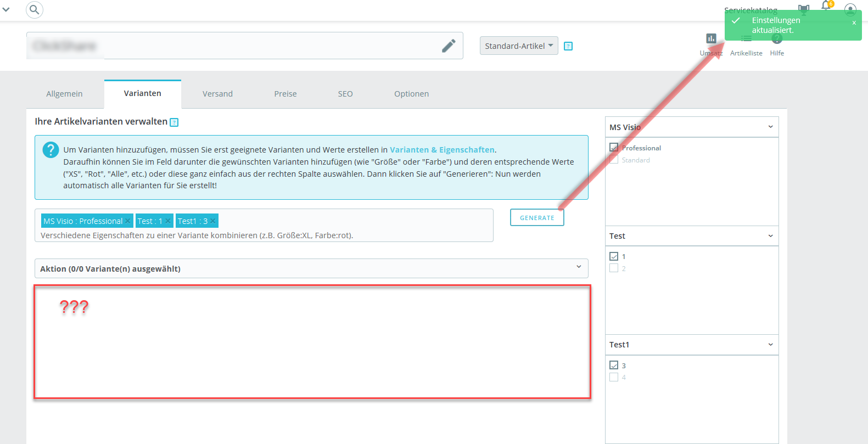Viewport: 868px width, 444px height.
Task: Remove the MS Visio : Professional tag
Action: click(128, 221)
